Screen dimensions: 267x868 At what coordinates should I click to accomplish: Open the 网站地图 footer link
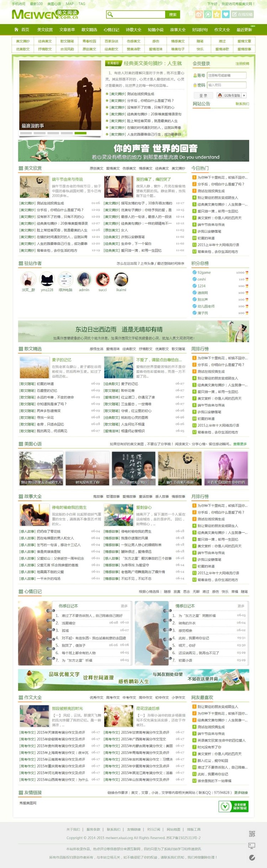coord(173,829)
